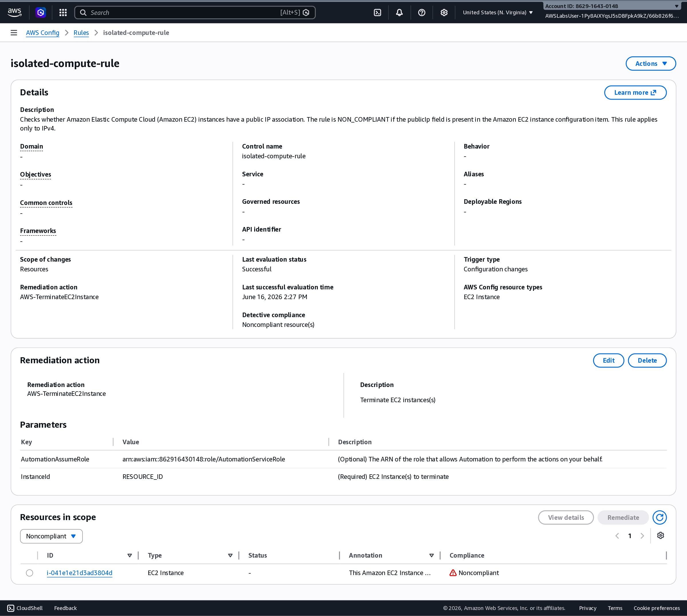Screen dimensions: 687x616
Task: Click the EC2 Instance type cell
Action: tap(166, 573)
